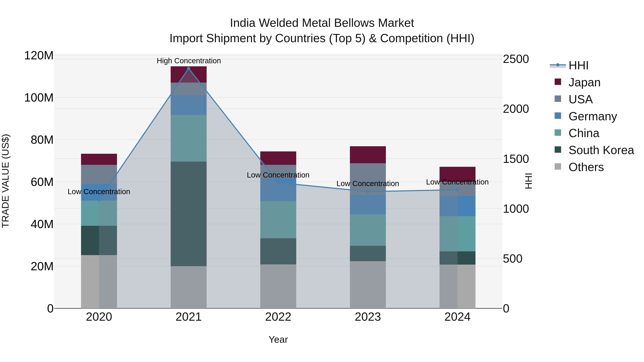Click 'Low Concentration' label above 2024
The image size is (644, 362).
click(457, 182)
